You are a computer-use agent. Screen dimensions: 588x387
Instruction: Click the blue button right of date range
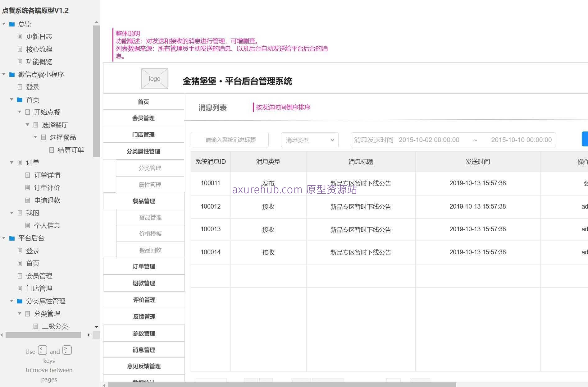tap(585, 139)
